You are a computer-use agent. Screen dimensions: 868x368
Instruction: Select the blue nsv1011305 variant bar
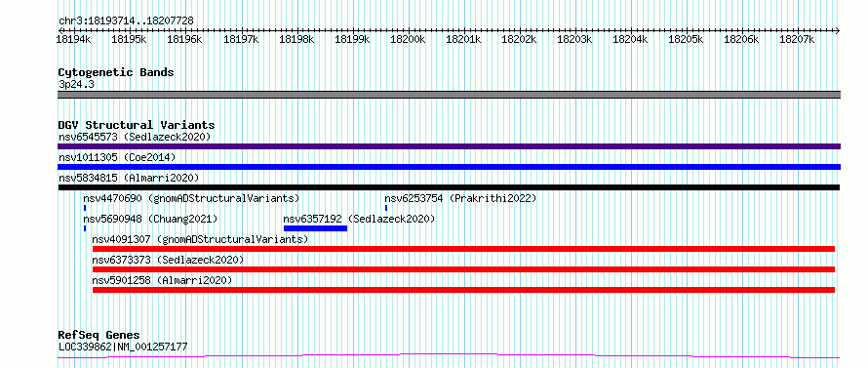pos(449,167)
